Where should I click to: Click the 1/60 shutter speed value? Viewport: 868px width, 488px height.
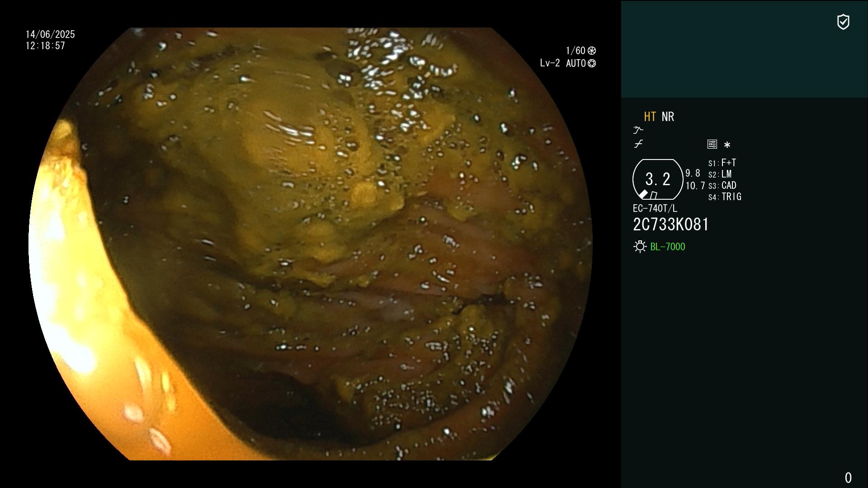tap(576, 51)
